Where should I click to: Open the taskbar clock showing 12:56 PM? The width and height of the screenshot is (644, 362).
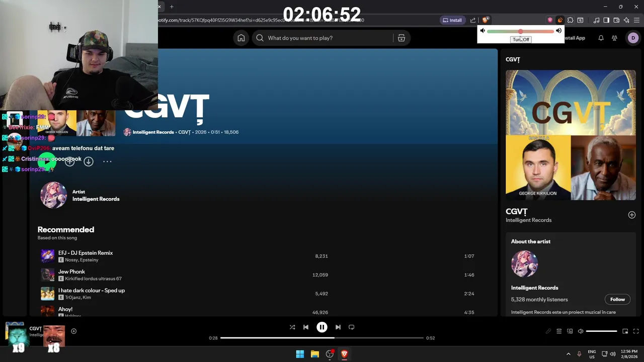click(x=629, y=354)
